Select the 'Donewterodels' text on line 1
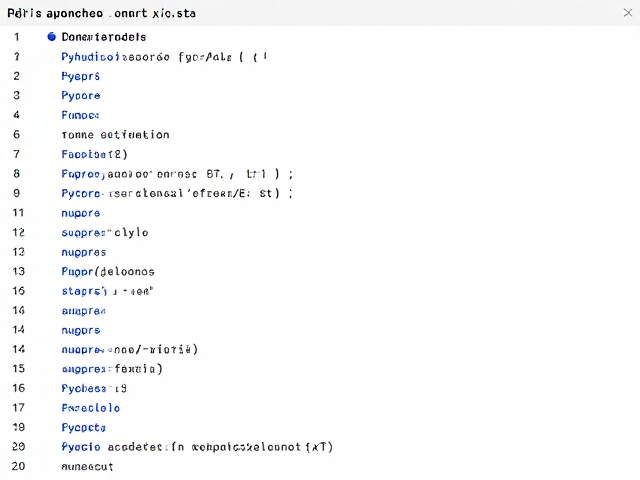This screenshot has height=480, width=640. [104, 37]
